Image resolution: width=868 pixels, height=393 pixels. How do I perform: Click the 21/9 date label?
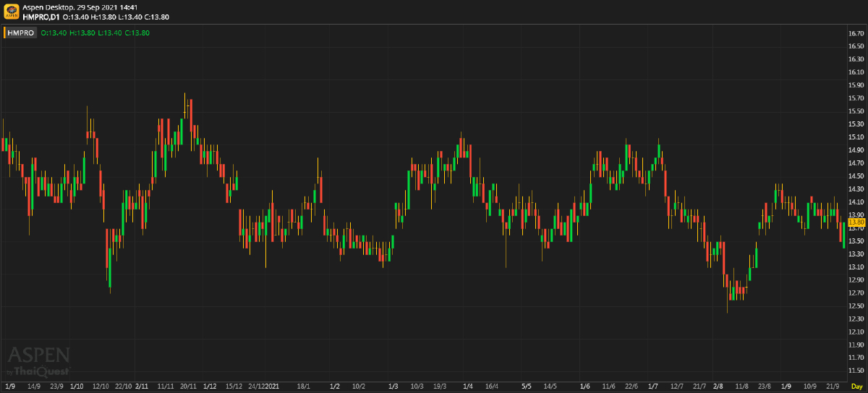click(x=833, y=387)
